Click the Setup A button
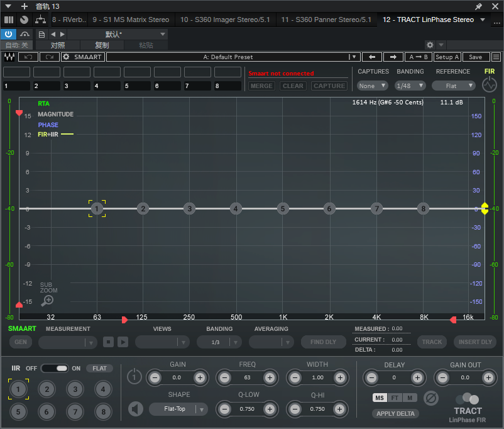This screenshot has height=429, width=504. [447, 57]
